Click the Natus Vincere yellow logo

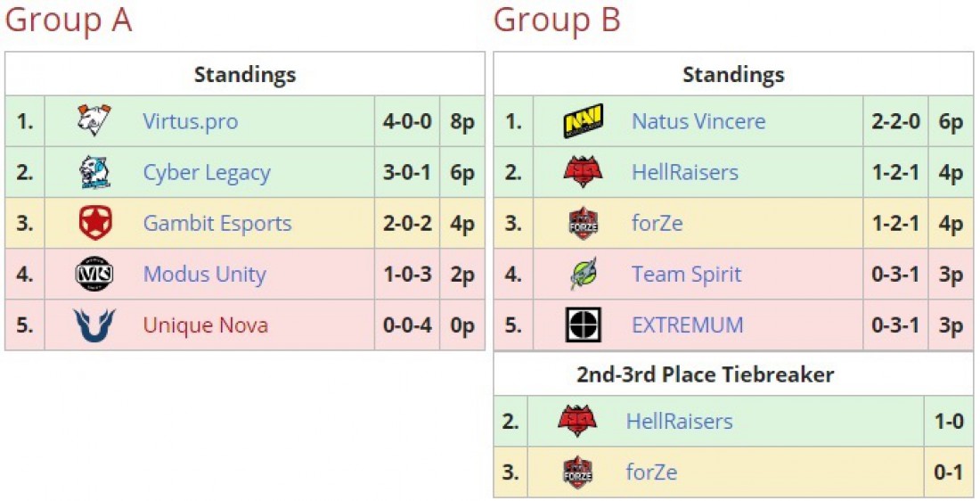[x=584, y=120]
